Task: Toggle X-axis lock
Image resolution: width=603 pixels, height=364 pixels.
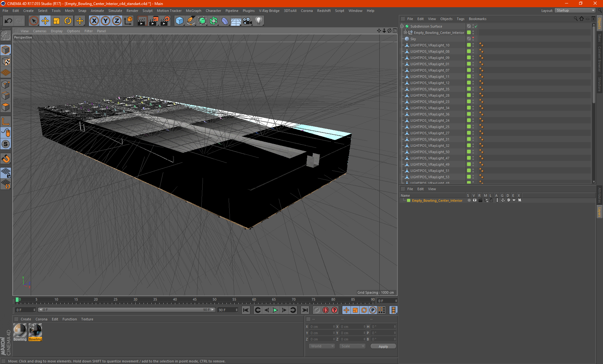Action: (x=94, y=21)
